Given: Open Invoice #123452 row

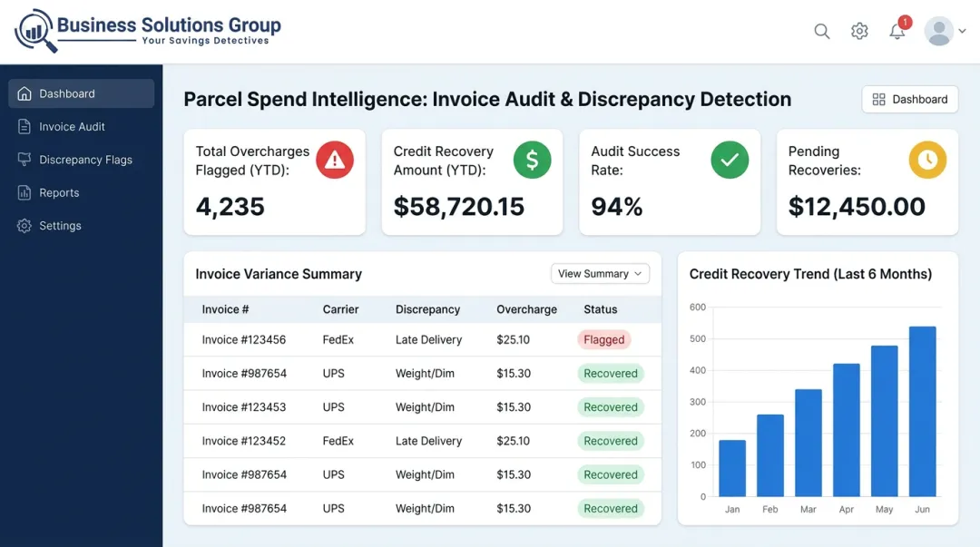Looking at the screenshot, I should point(423,442).
